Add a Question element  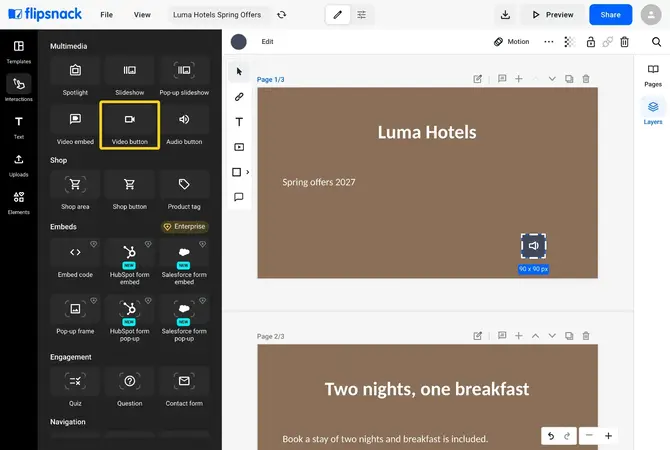129,388
